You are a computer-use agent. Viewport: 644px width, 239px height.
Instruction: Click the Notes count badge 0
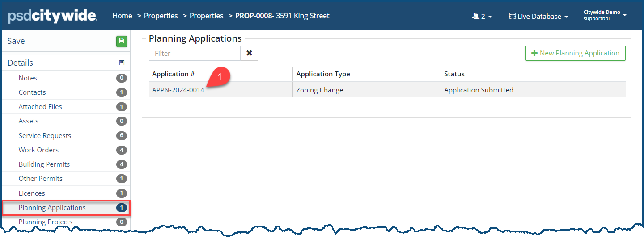pyautogui.click(x=122, y=78)
